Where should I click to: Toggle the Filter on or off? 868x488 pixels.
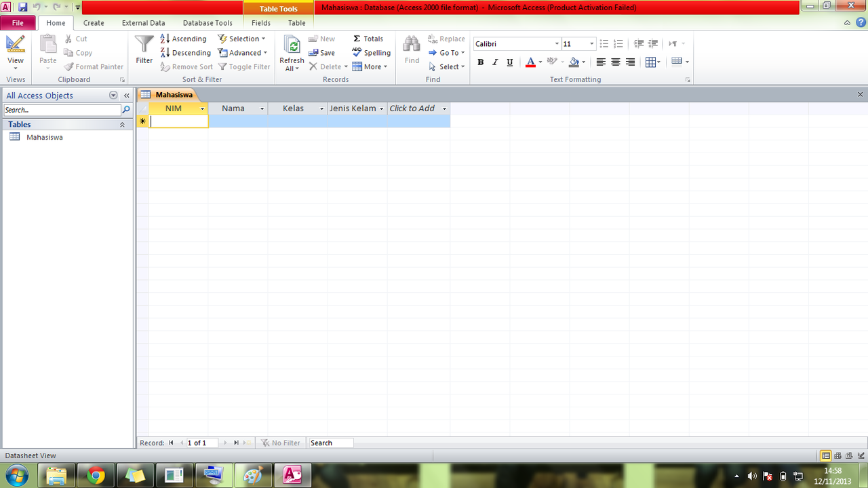[x=244, y=66]
